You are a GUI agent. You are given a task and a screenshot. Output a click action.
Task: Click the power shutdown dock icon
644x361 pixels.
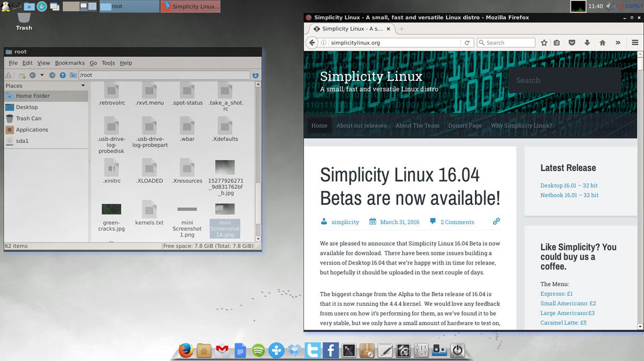457,351
